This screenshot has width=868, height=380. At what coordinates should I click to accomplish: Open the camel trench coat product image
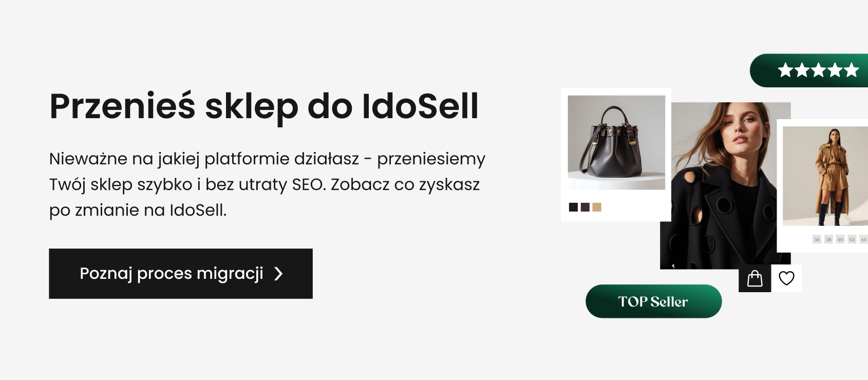(826, 176)
